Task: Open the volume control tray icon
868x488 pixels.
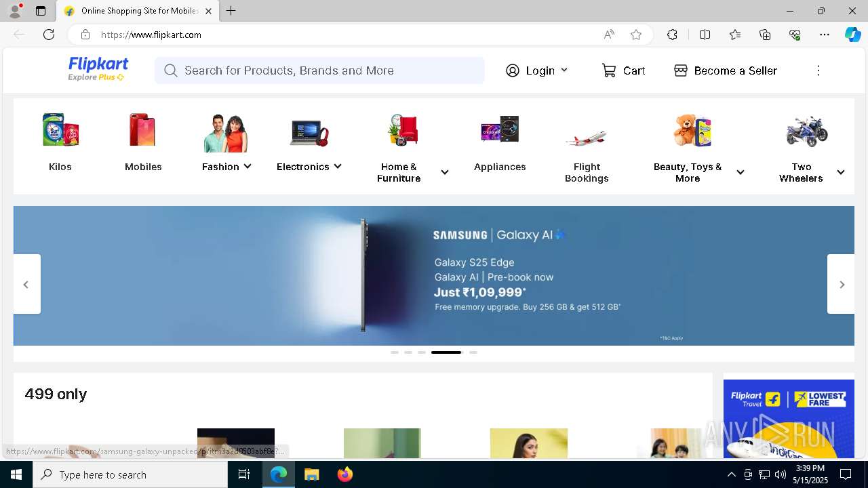Action: pos(780,474)
